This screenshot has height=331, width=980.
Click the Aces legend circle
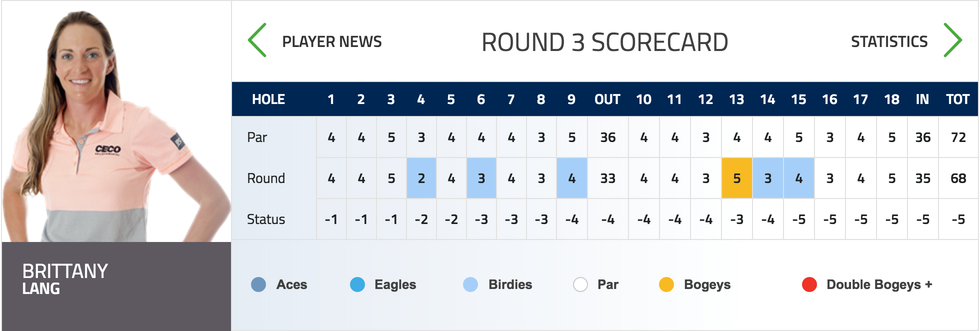click(258, 284)
